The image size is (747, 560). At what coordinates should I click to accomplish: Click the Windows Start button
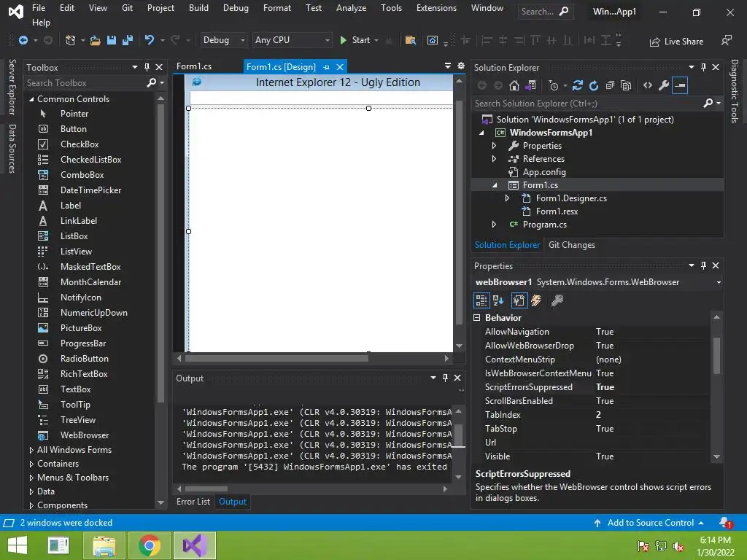(18, 545)
